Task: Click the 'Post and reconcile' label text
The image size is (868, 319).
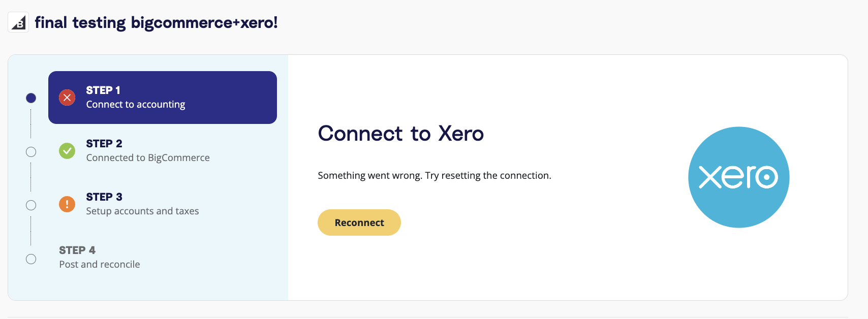Action: (x=100, y=265)
